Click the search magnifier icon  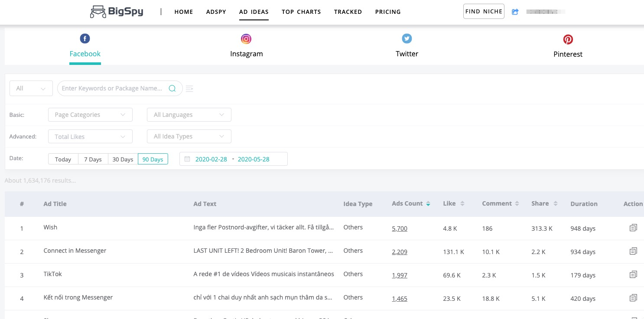coord(172,88)
